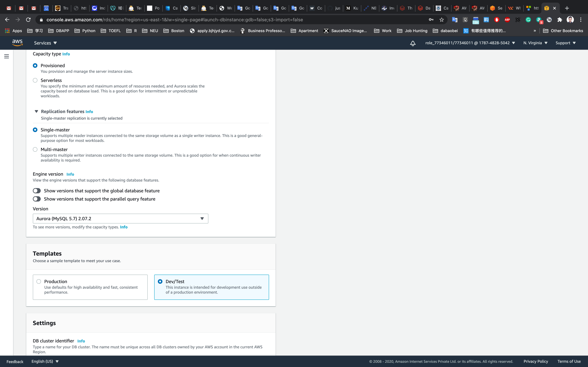Viewport: 588px width, 367px height.
Task: Enable global database feature versions toggle
Action: click(x=37, y=191)
